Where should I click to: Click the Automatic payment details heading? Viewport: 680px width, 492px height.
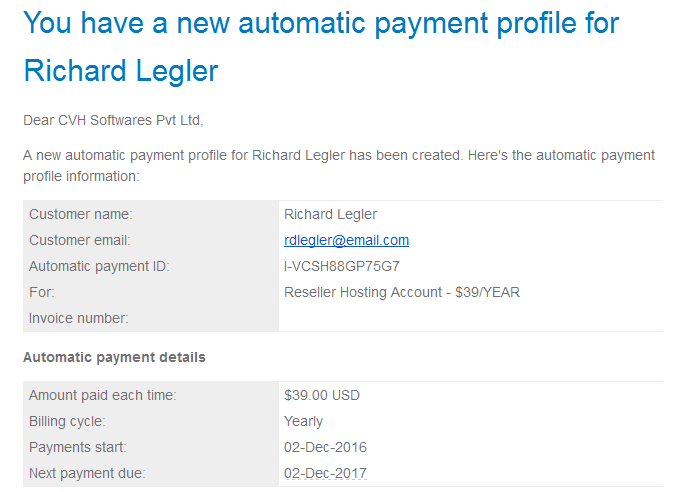114,358
